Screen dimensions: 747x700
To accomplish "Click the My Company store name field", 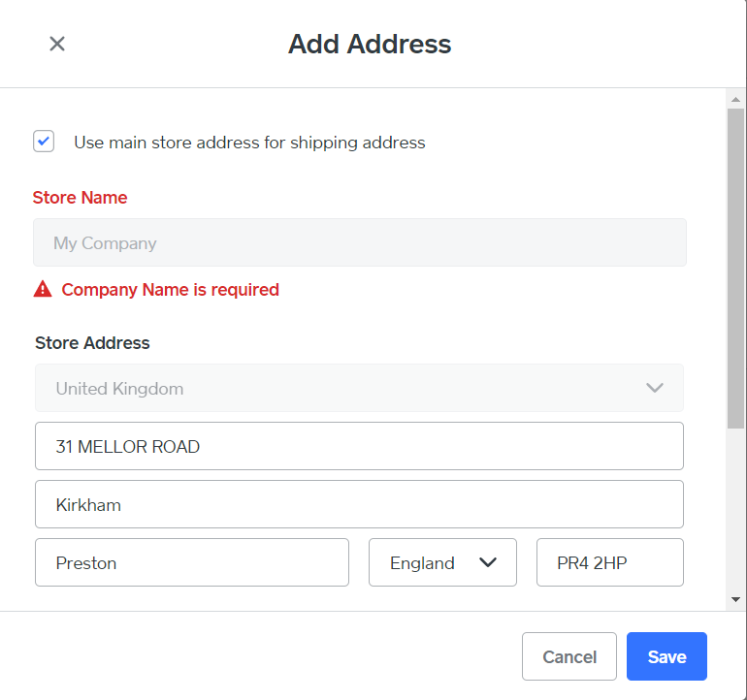I will click(x=359, y=242).
